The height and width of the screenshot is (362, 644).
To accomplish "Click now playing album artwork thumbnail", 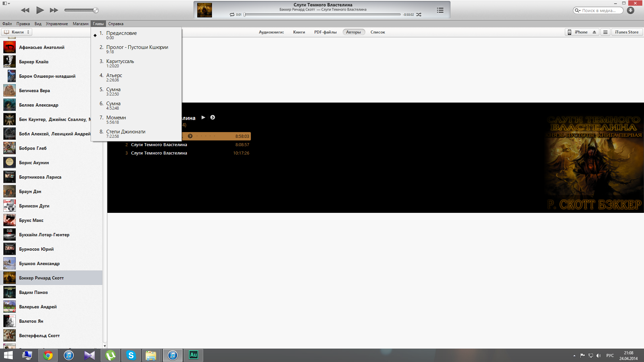I will click(x=204, y=10).
